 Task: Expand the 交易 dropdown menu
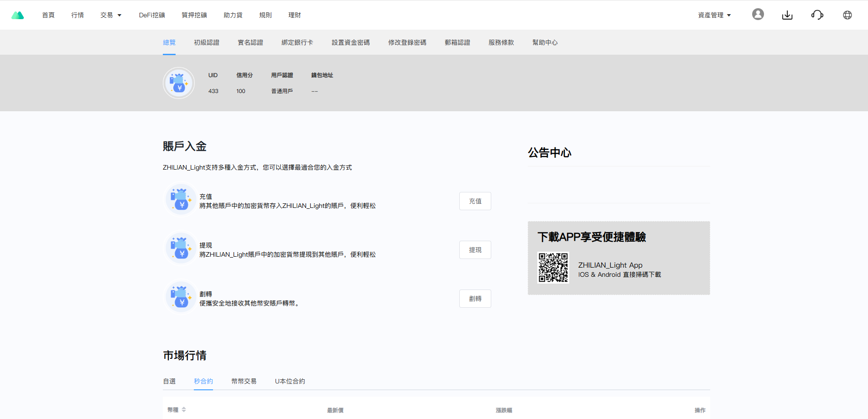tap(111, 15)
